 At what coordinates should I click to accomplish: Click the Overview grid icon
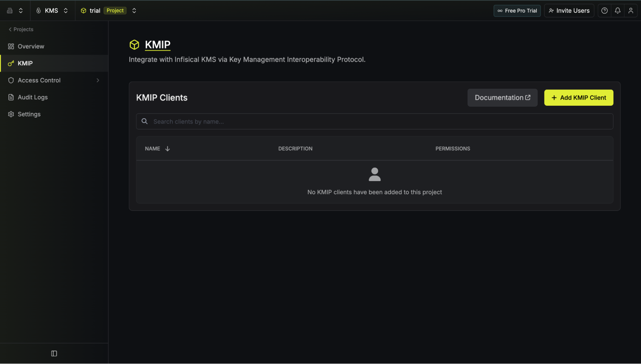pos(11,46)
